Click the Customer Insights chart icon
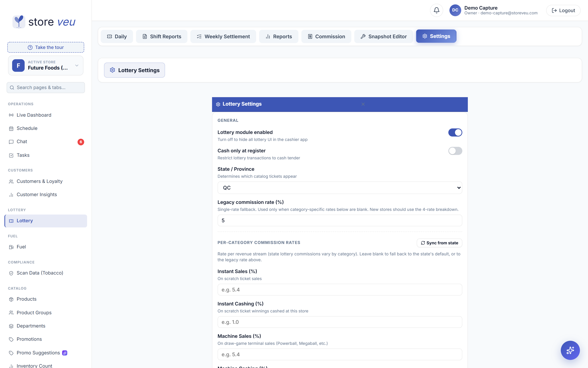This screenshot has height=368, width=588. 11,195
